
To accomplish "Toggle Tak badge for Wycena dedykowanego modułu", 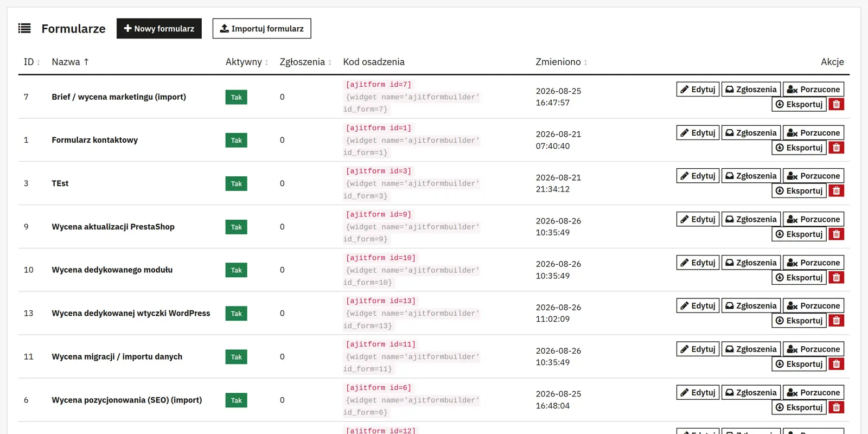I will coord(237,270).
